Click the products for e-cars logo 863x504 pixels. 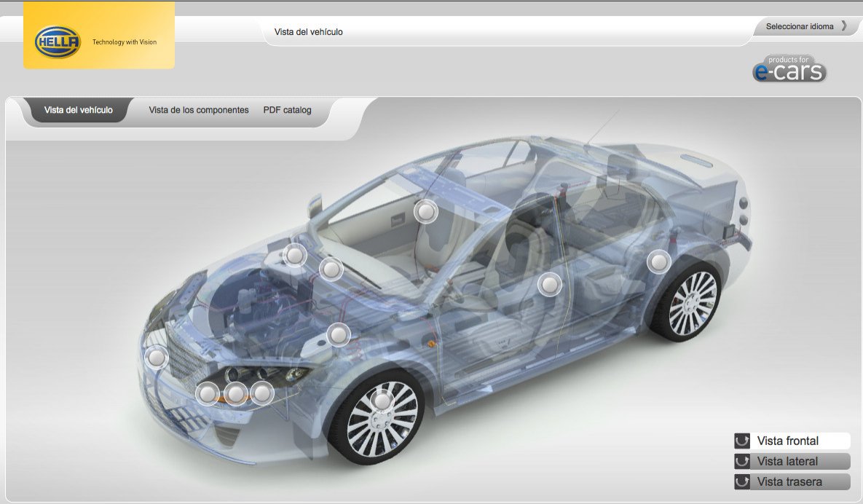pyautogui.click(x=789, y=69)
